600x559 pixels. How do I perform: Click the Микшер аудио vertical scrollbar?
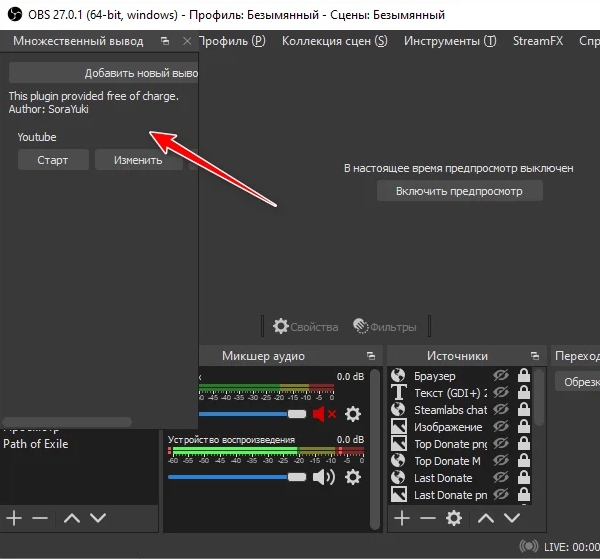(x=375, y=450)
